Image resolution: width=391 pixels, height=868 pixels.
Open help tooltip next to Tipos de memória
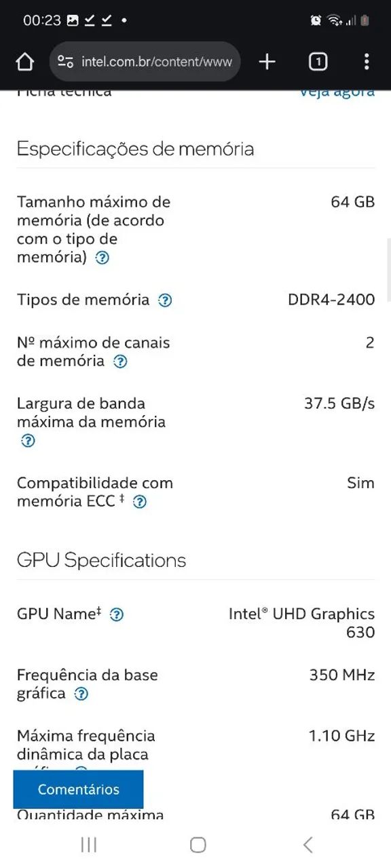click(164, 300)
